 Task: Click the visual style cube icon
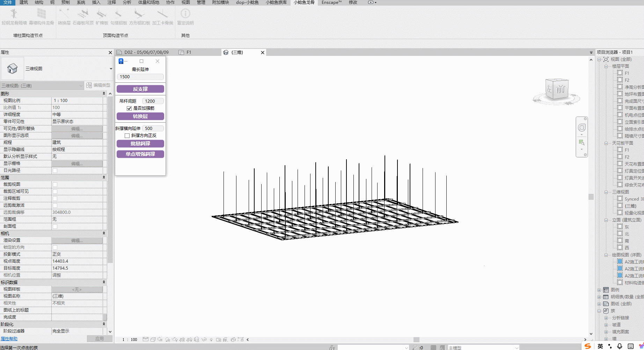tap(153, 340)
